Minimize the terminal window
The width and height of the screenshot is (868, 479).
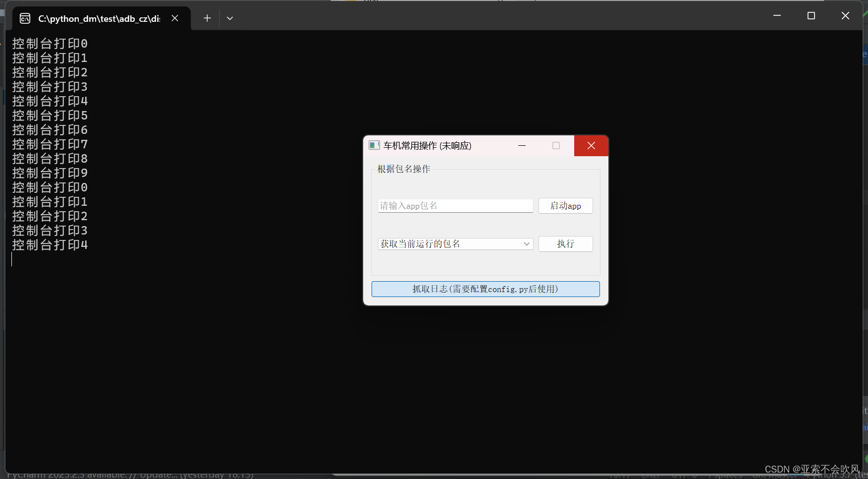[777, 16]
